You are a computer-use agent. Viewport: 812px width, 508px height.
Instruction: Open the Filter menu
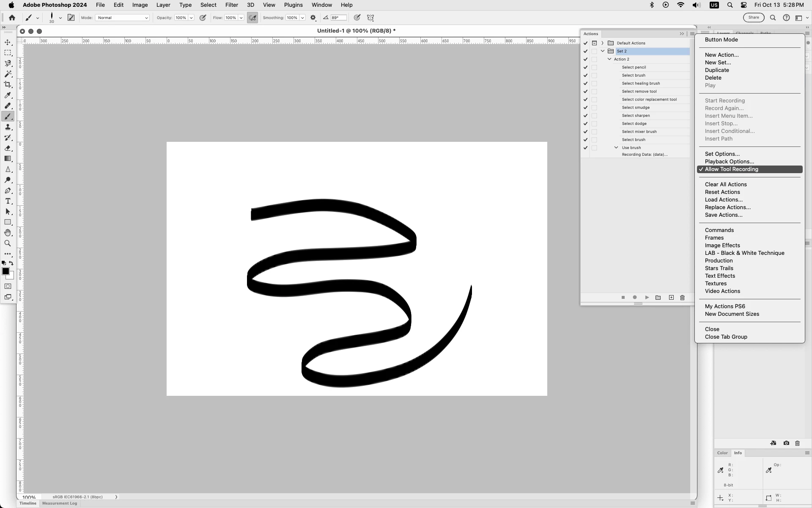click(231, 5)
